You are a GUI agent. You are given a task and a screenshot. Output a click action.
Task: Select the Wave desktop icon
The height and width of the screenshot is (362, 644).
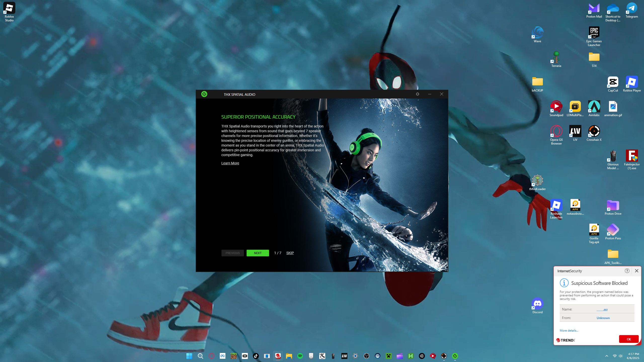pos(537,35)
